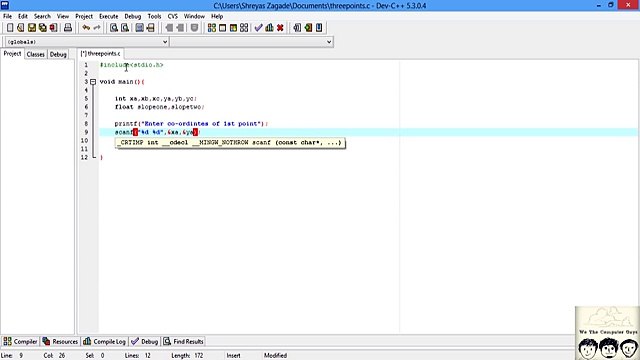Open the CVS menu
The width and height of the screenshot is (640, 360).
(x=173, y=16)
